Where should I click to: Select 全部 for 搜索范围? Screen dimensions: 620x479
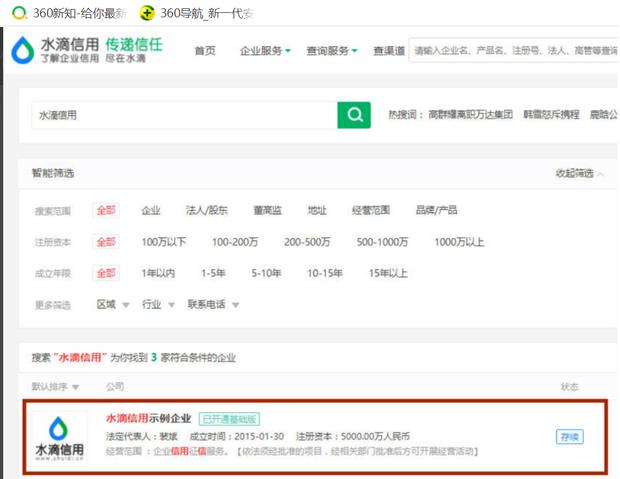pos(106,210)
